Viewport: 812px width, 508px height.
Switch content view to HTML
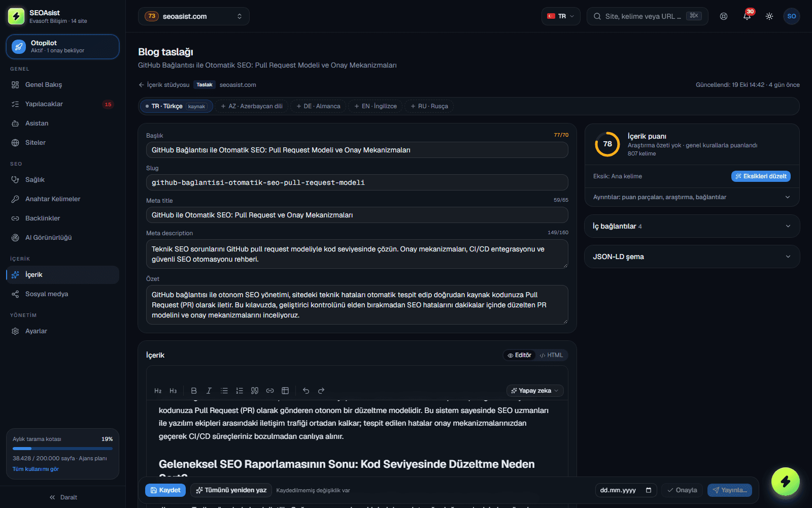[551, 355]
